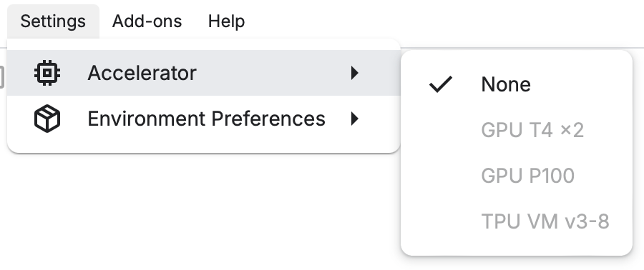Screen dimensions: 644x270
Task: Click the partially visible icon at left edge
Action: coord(1,77)
